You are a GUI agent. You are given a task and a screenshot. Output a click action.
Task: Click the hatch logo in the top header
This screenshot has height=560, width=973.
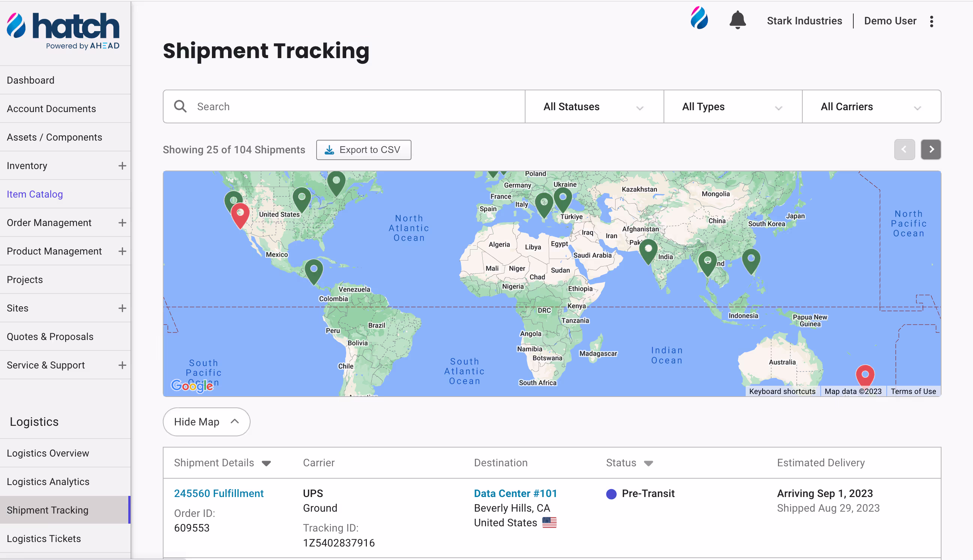pos(699,18)
